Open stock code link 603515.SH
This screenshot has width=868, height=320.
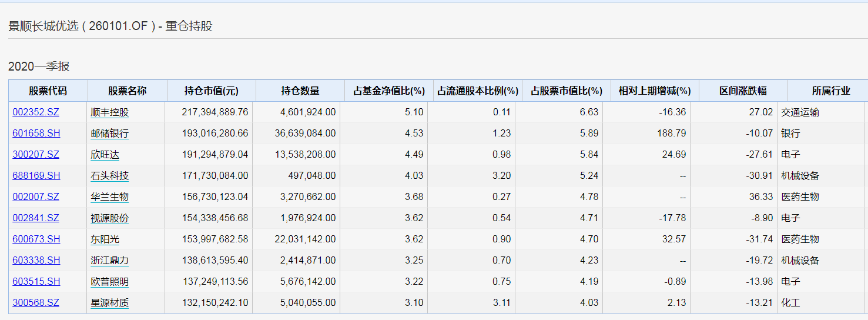pos(36,281)
